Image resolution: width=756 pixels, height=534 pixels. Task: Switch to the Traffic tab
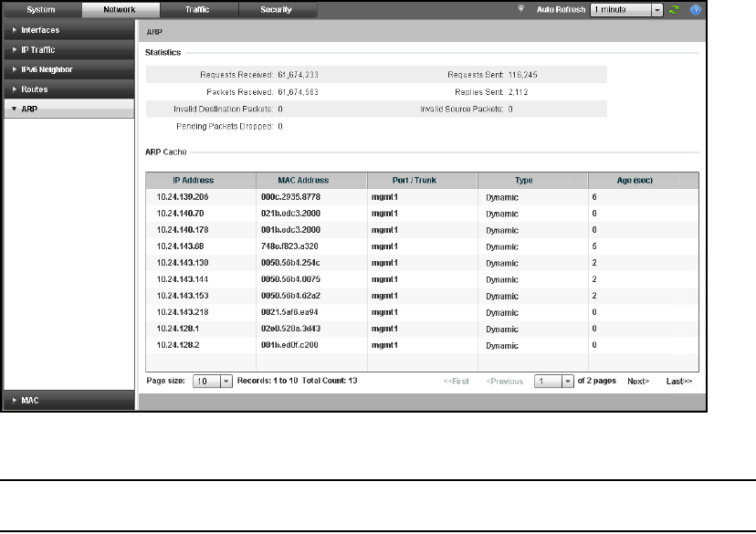pos(198,10)
